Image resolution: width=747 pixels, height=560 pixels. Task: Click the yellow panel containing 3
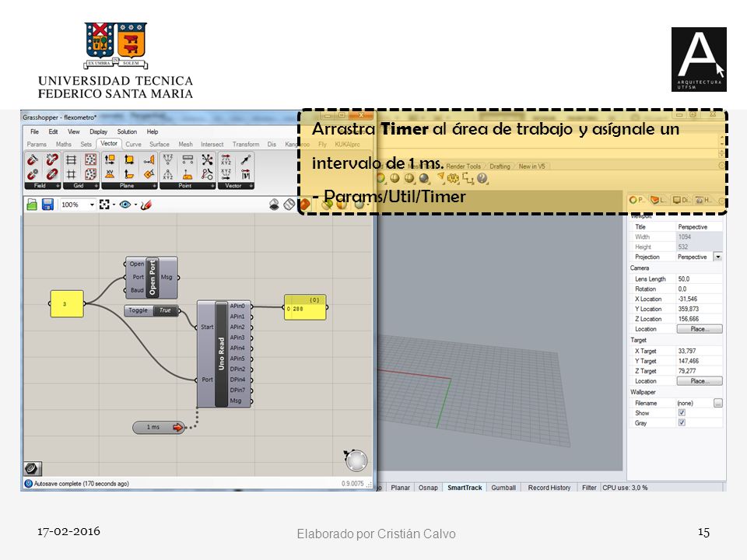(x=67, y=304)
